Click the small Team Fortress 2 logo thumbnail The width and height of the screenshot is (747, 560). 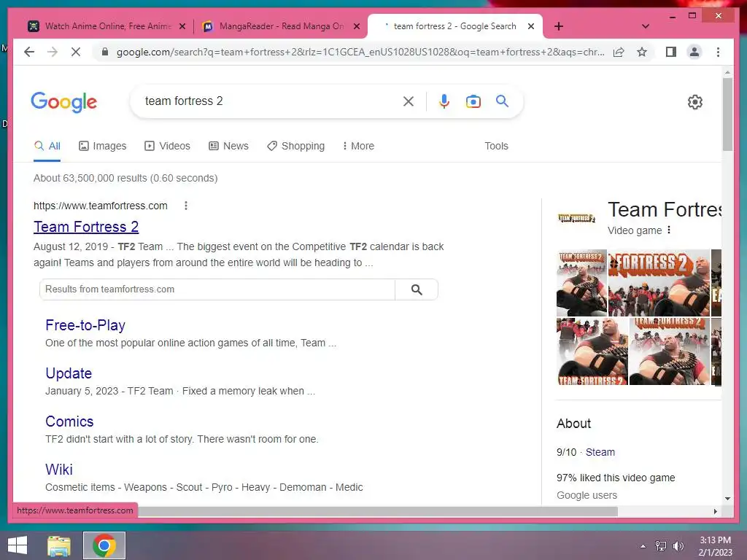point(576,218)
